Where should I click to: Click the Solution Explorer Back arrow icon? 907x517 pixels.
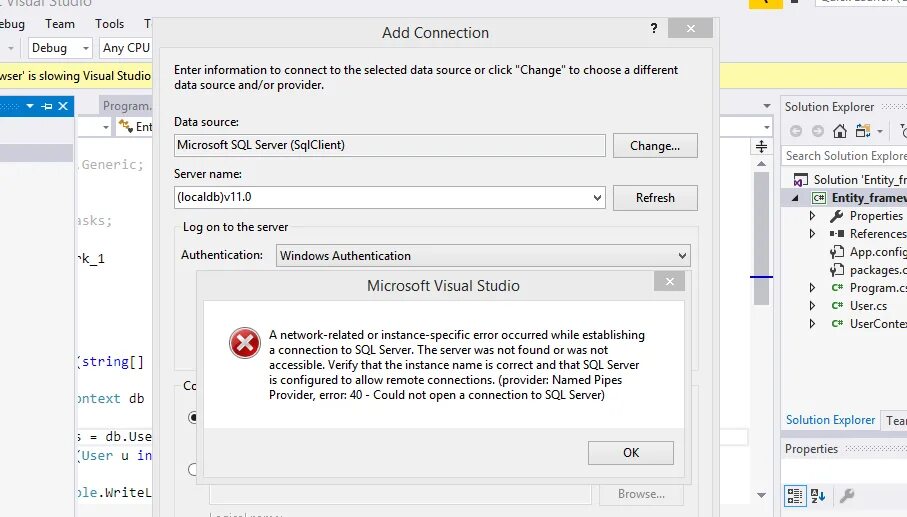click(x=796, y=131)
